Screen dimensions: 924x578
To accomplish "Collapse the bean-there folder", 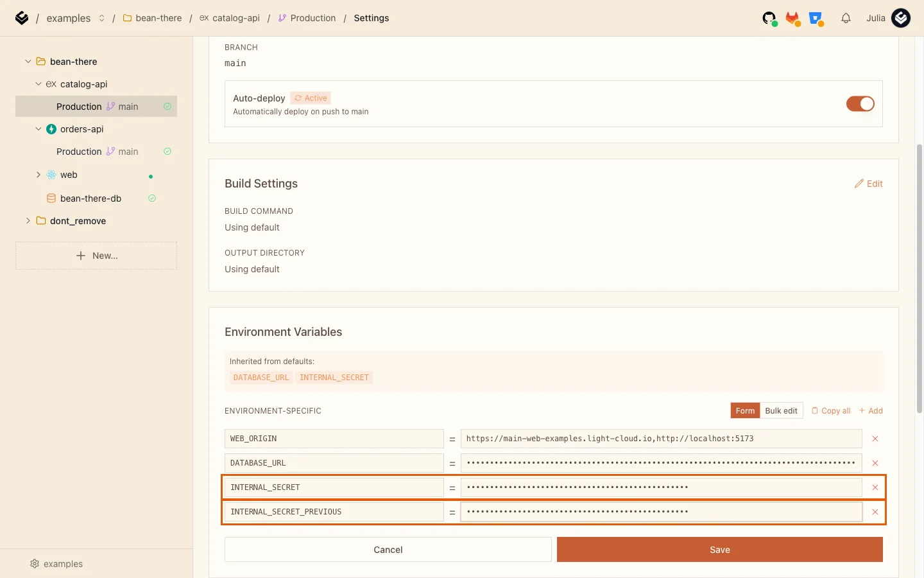I will click(x=28, y=62).
